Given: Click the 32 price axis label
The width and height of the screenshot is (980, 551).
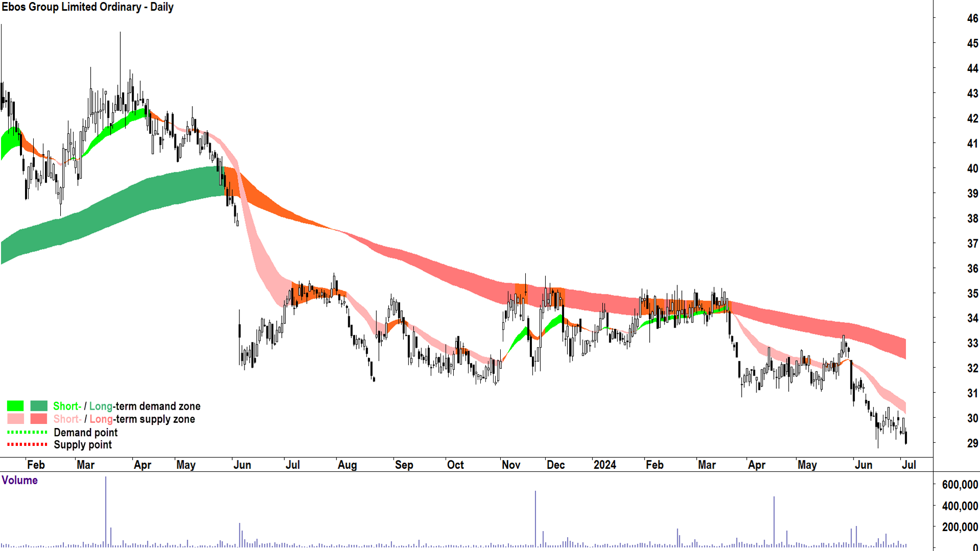Looking at the screenshot, I should pos(972,368).
